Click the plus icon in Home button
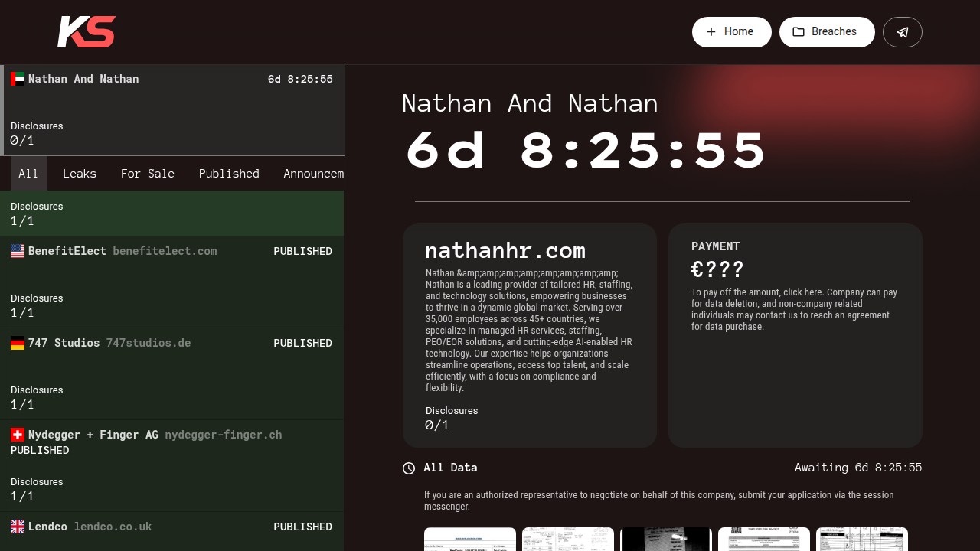The height and width of the screenshot is (551, 980). click(x=711, y=32)
